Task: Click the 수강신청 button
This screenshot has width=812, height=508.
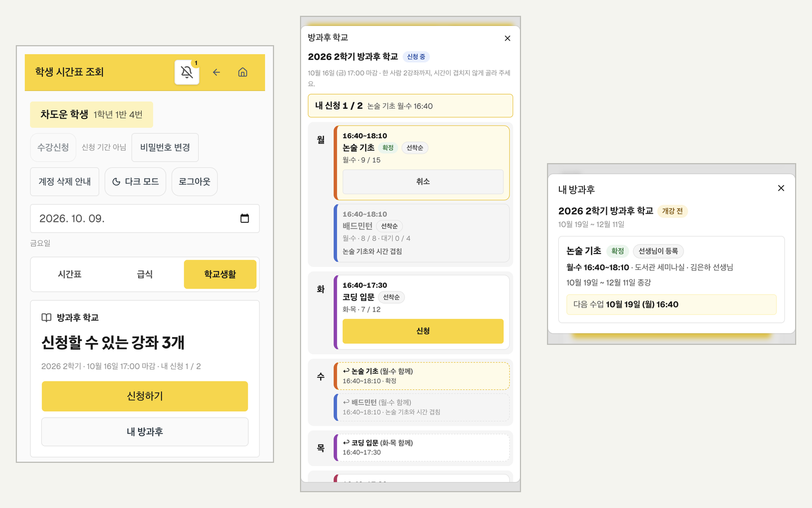Action: 53,147
